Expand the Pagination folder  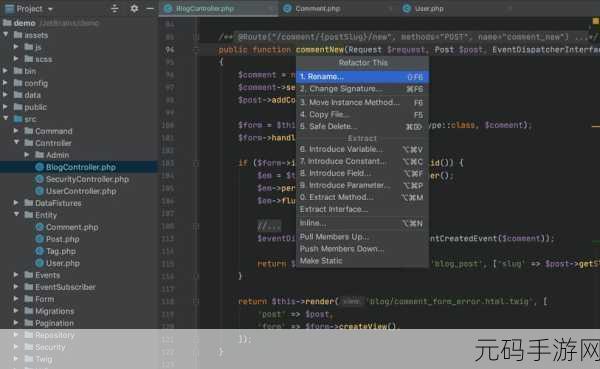[16, 323]
